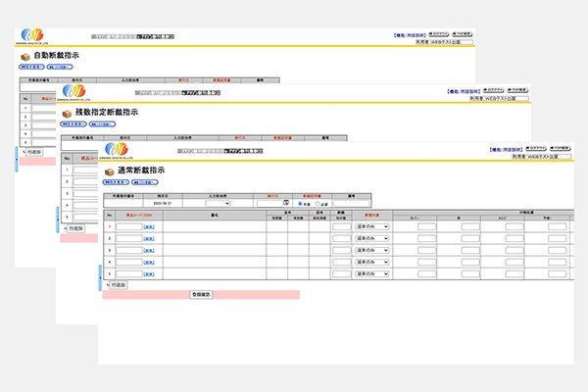Select the unchecked radio button in the header row
The image size is (588, 392).
(318, 203)
